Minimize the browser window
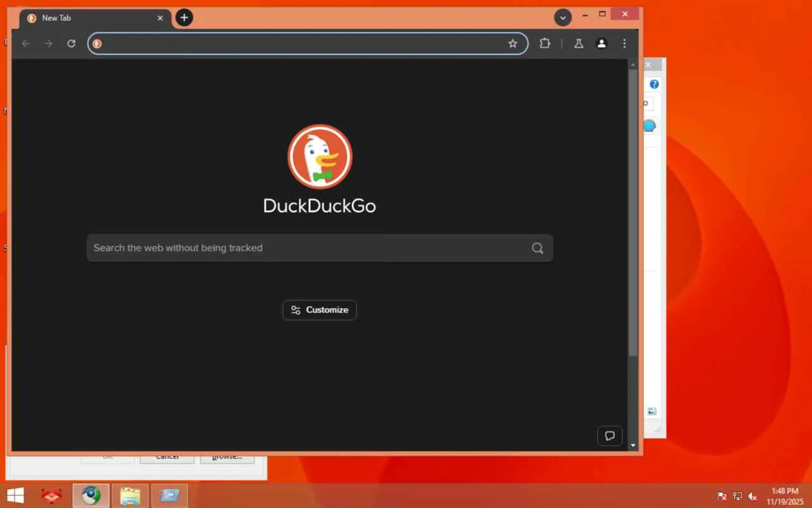 click(585, 14)
